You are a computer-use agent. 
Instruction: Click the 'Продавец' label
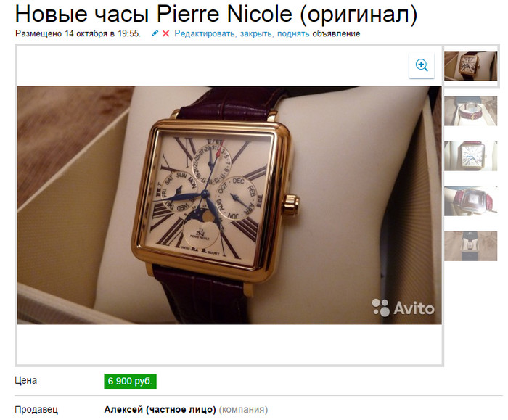(36, 410)
